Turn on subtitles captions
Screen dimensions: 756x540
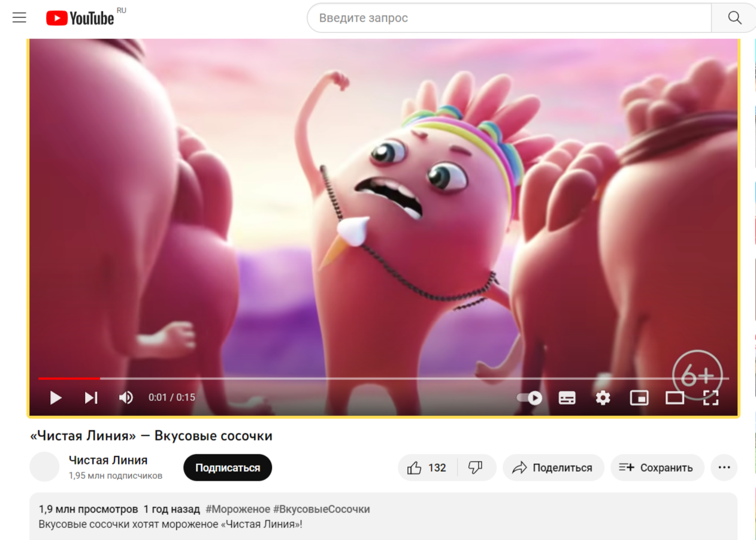567,397
